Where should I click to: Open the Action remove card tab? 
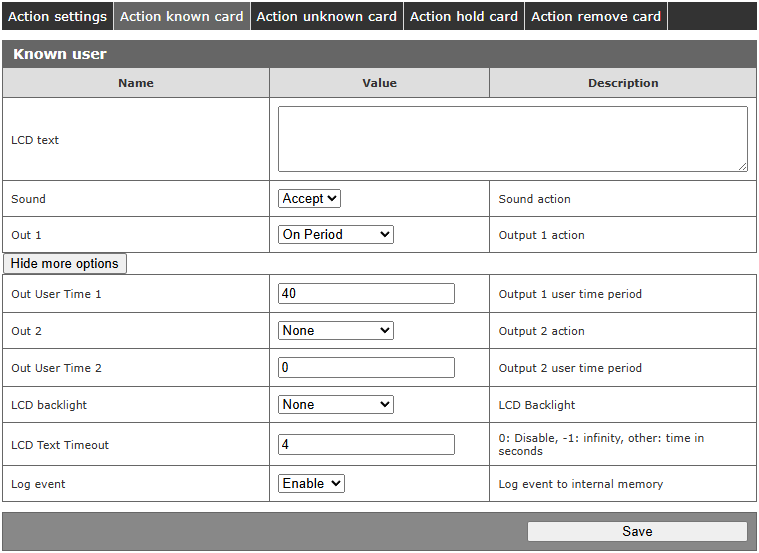[x=595, y=16]
